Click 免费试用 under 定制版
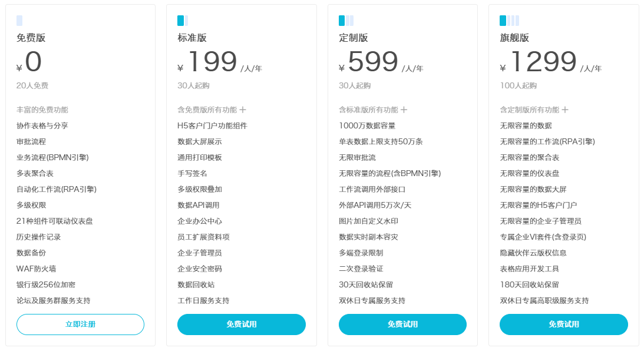The width and height of the screenshot is (644, 351). coord(402,324)
